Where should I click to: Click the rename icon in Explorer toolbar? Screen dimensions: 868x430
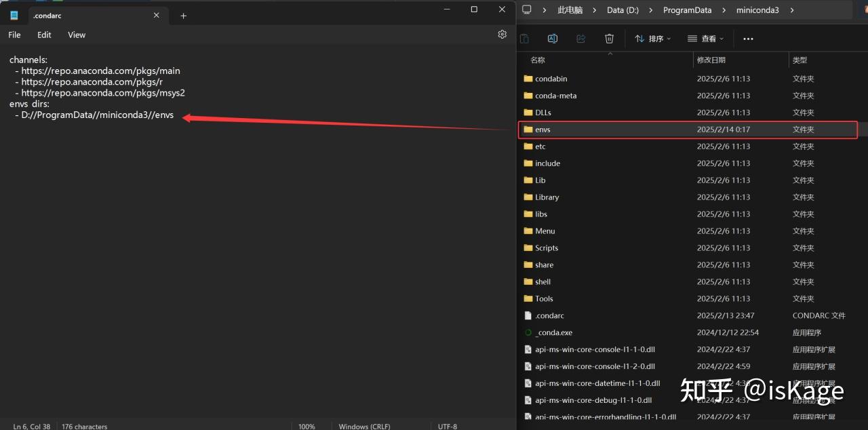(552, 39)
